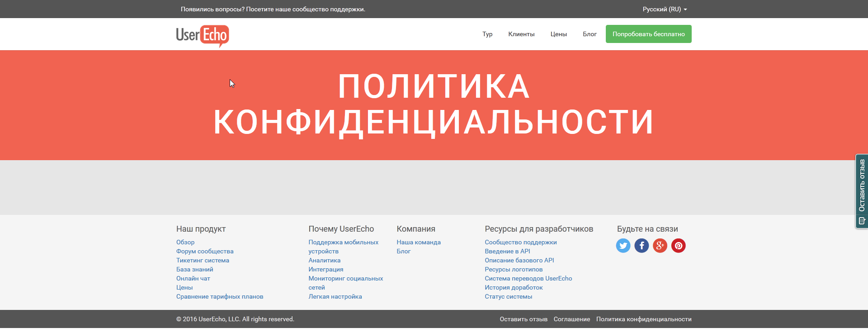This screenshot has width=868, height=333.
Task: Open the 'Оставить отзыв' side feedback tab
Action: click(x=862, y=191)
